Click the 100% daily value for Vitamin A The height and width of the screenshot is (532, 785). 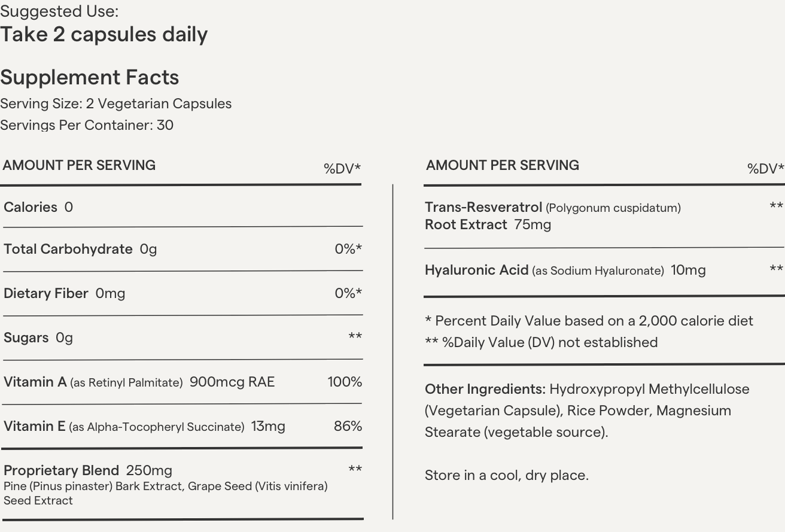point(345,382)
